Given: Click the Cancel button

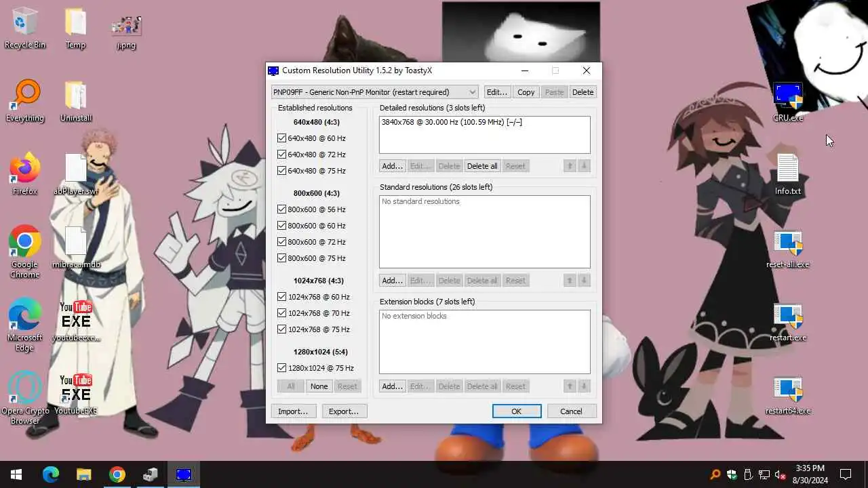Looking at the screenshot, I should pos(571,411).
